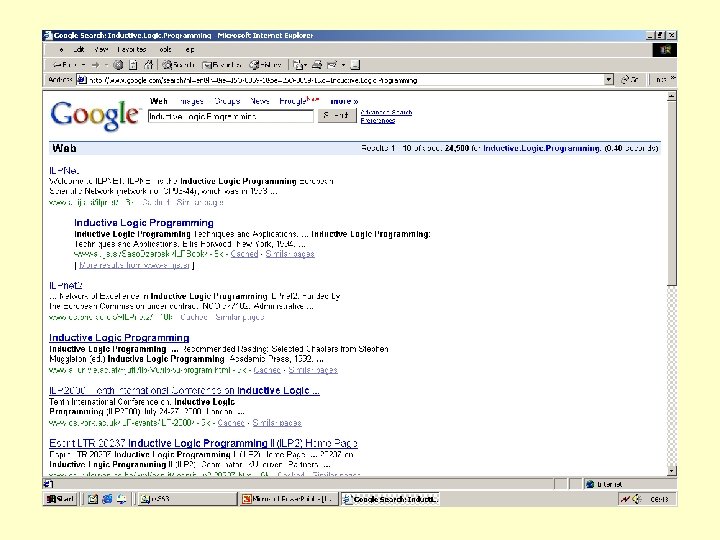
Task: Click the page icon in address bar
Action: (82, 80)
